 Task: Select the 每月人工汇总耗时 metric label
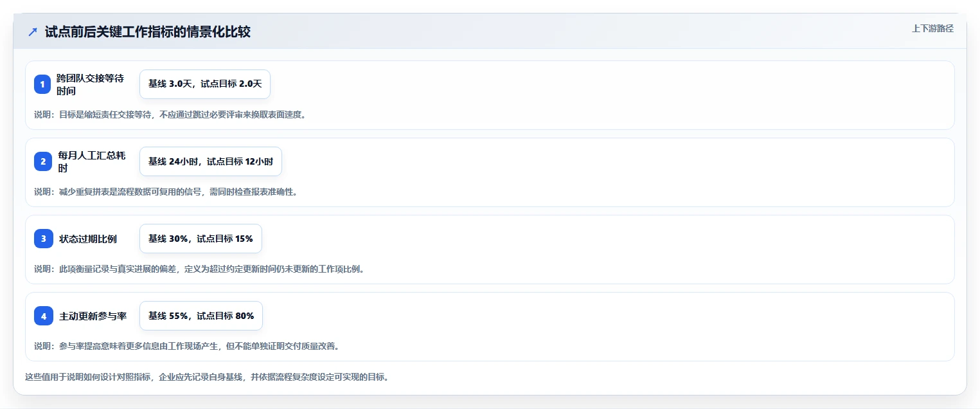tap(93, 161)
